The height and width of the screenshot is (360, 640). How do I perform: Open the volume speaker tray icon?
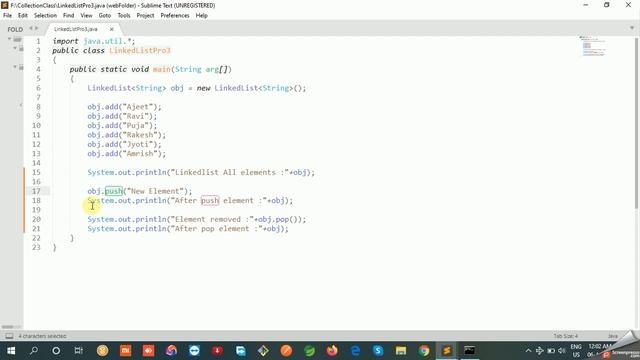pos(562,351)
